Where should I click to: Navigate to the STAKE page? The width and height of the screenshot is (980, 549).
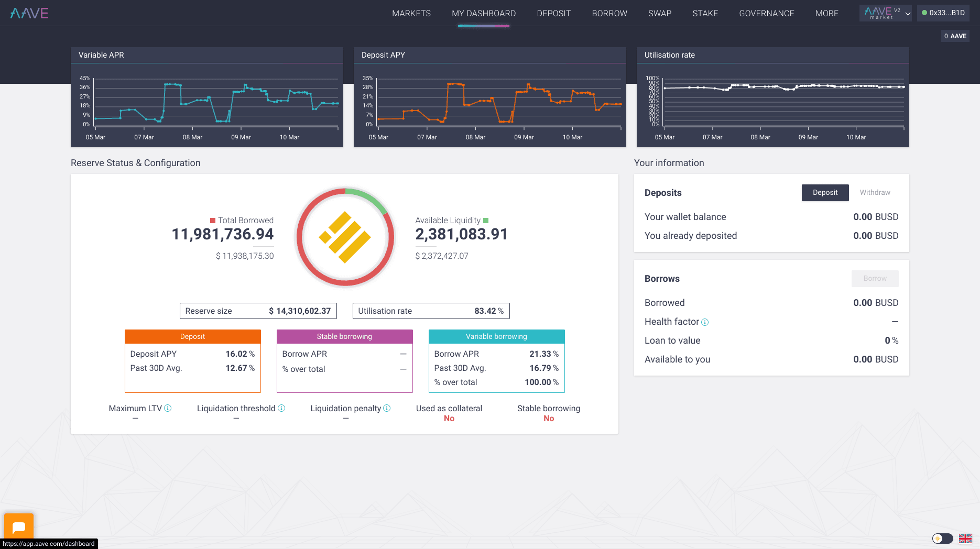pyautogui.click(x=705, y=13)
